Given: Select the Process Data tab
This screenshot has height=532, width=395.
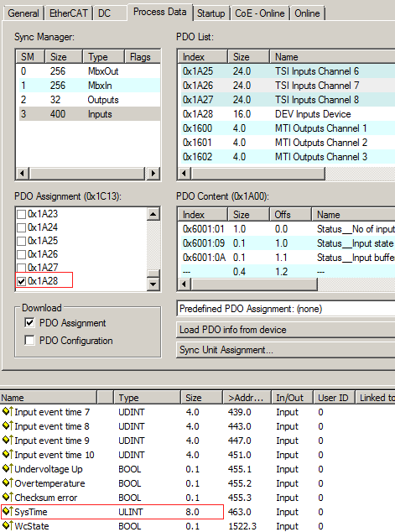Looking at the screenshot, I should [x=160, y=13].
